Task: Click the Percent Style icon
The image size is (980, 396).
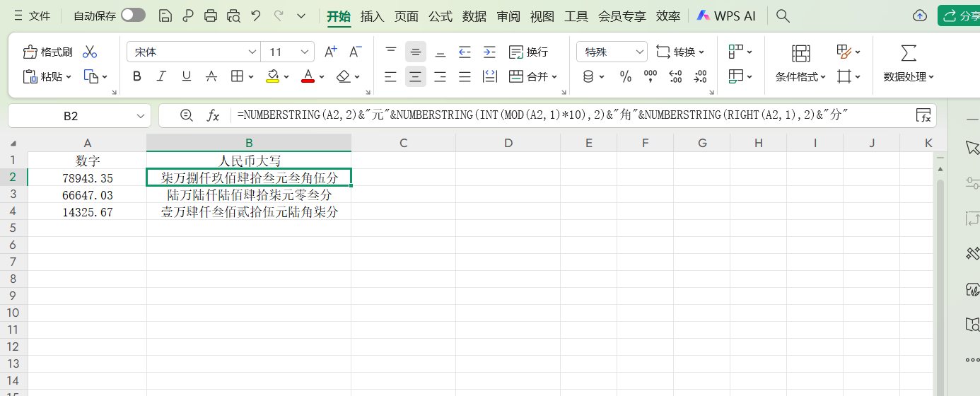Action: click(626, 76)
